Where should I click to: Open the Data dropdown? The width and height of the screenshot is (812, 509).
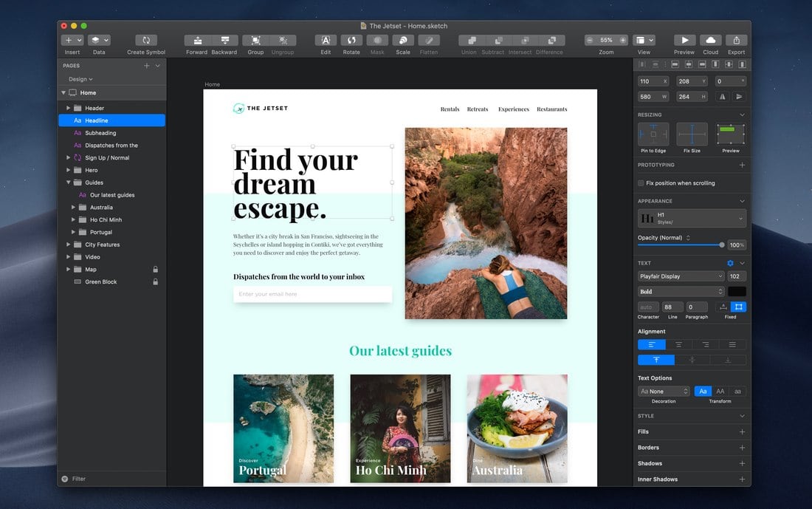pyautogui.click(x=99, y=41)
